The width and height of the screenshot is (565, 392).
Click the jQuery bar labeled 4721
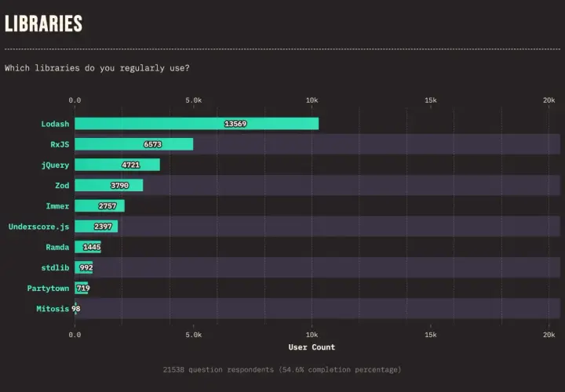[117, 165]
